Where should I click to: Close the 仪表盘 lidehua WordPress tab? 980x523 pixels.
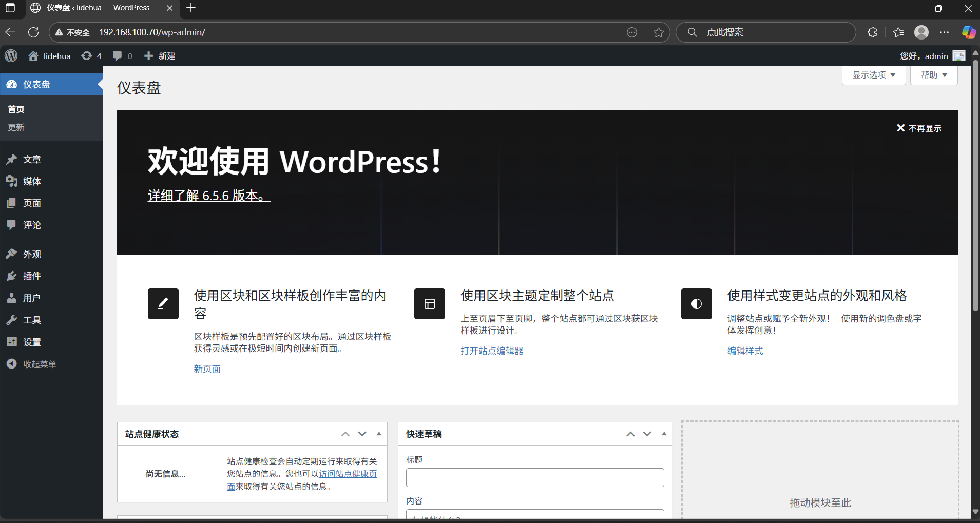169,8
